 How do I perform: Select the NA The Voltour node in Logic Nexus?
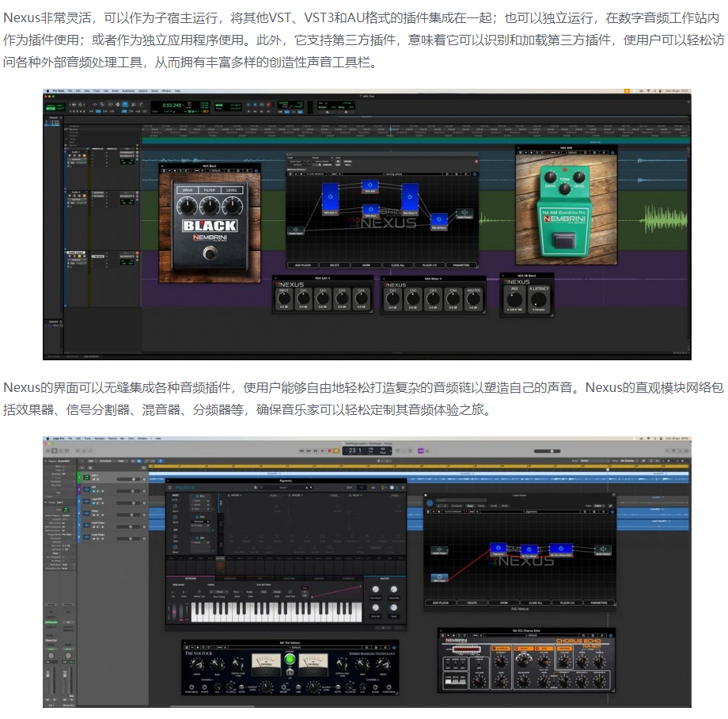pyautogui.click(x=529, y=550)
